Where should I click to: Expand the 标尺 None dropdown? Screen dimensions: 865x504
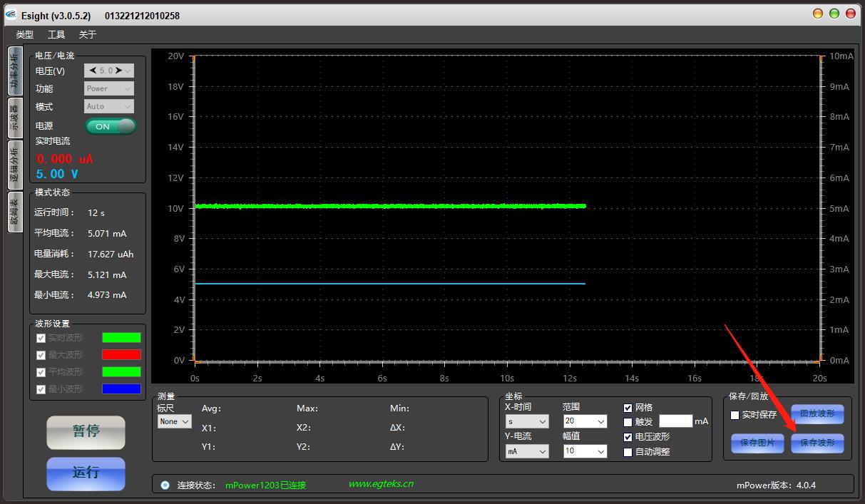pyautogui.click(x=175, y=421)
